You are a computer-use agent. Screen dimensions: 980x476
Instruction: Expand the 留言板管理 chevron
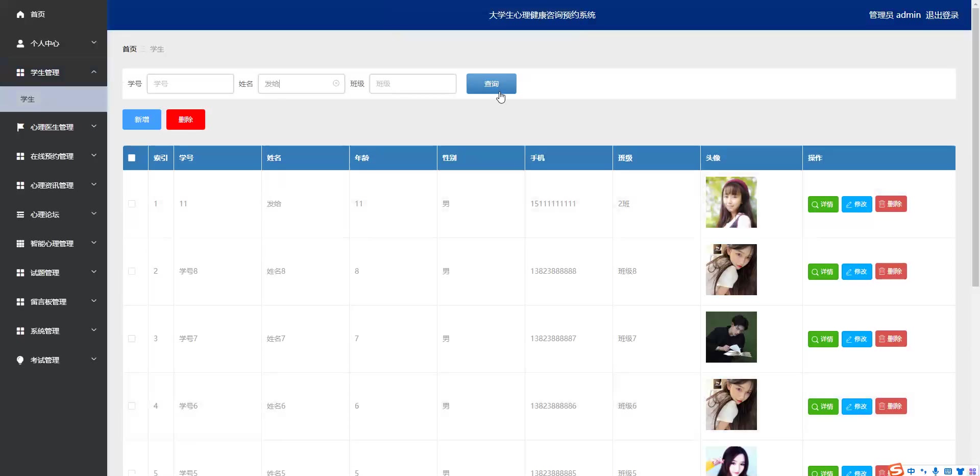tap(94, 301)
